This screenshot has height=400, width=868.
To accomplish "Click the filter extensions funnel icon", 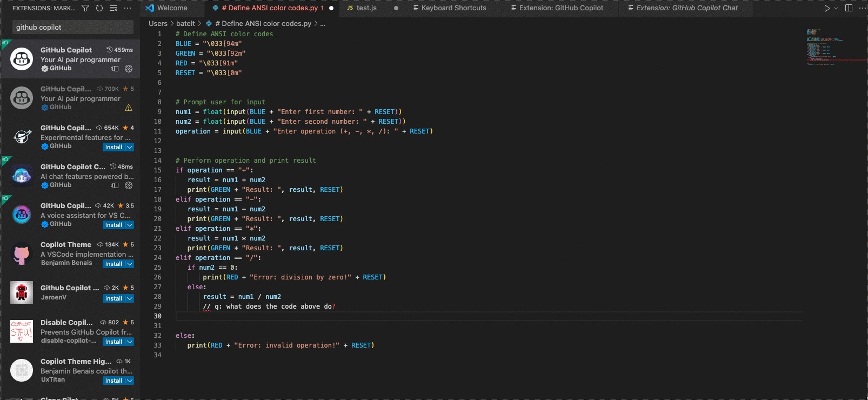I will (85, 8).
